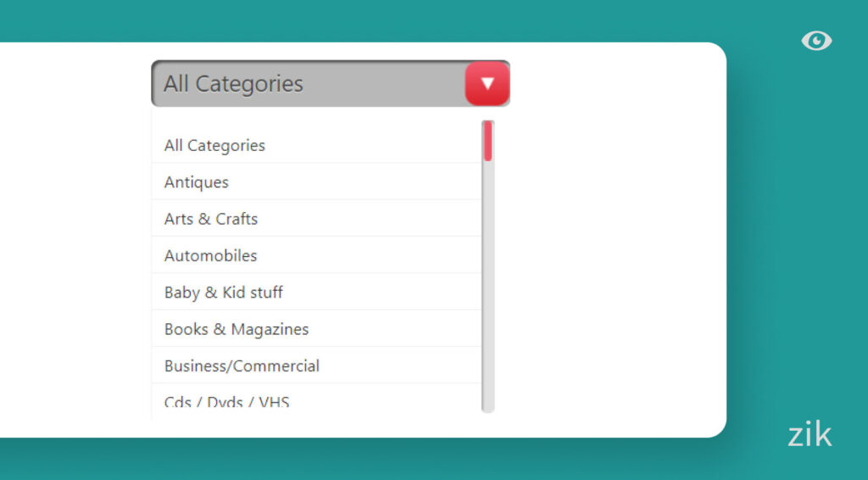Screen dimensions: 868x480
Task: Click the zik logo
Action: tap(809, 434)
